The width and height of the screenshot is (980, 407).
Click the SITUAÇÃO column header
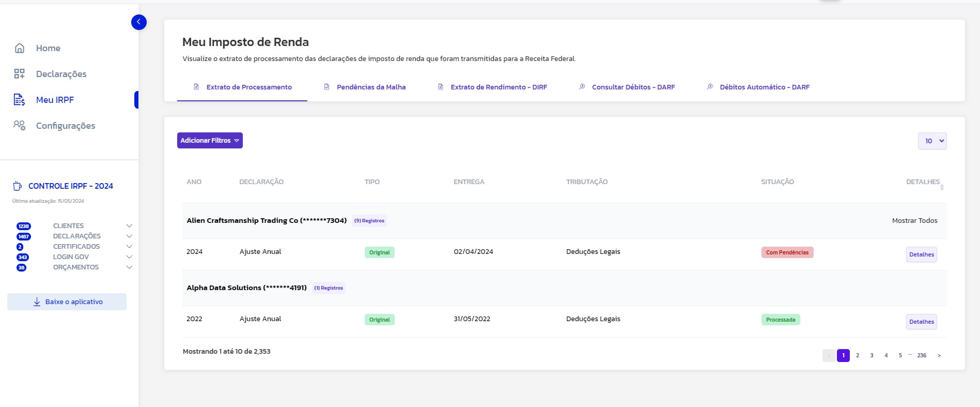point(777,182)
